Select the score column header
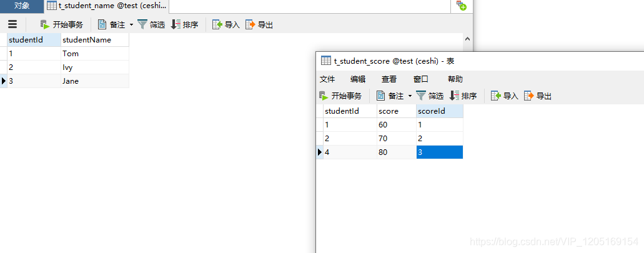 [397, 111]
